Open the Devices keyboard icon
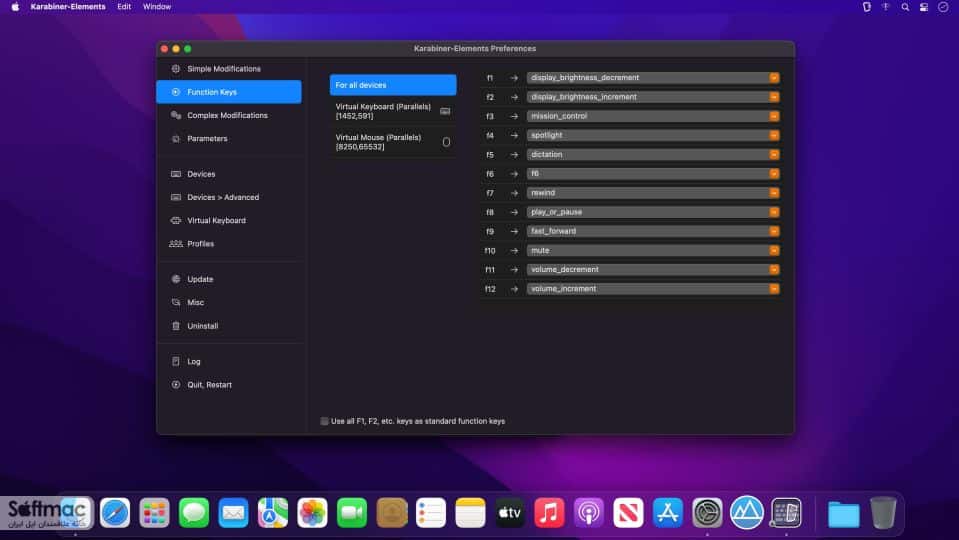The height and width of the screenshot is (540, 959). pos(176,174)
